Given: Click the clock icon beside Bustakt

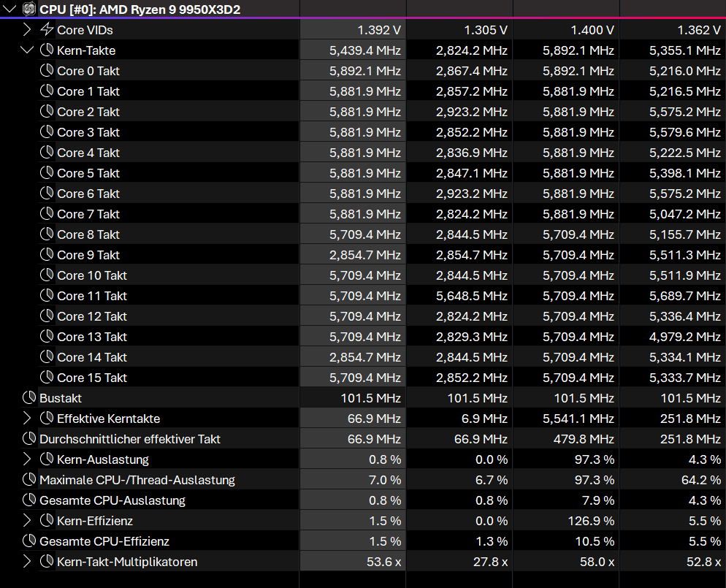Looking at the screenshot, I should coord(29,397).
